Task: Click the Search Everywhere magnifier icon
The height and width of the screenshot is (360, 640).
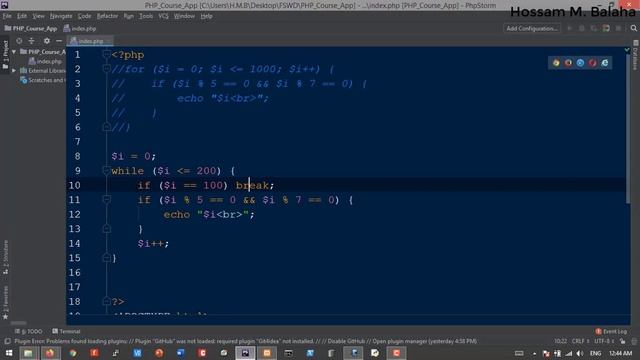Action: pos(633,28)
